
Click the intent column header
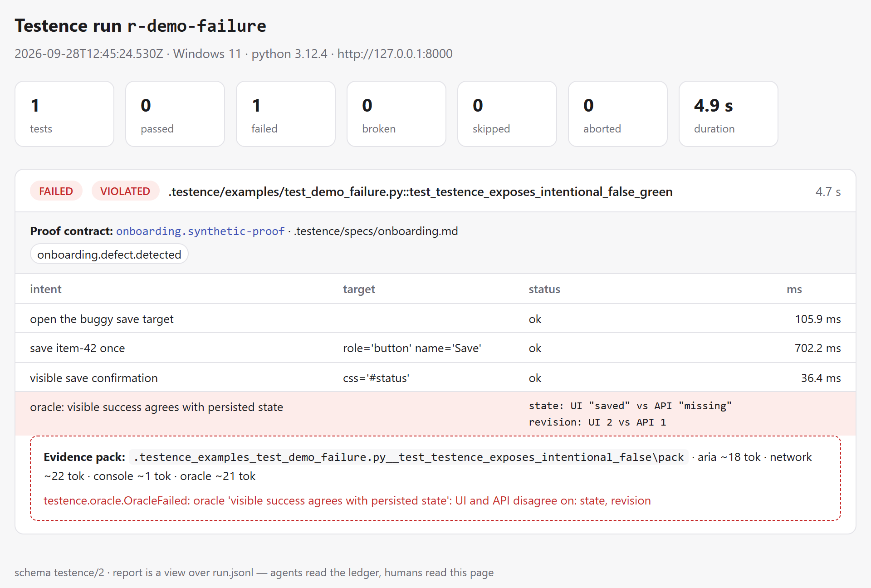tap(46, 289)
